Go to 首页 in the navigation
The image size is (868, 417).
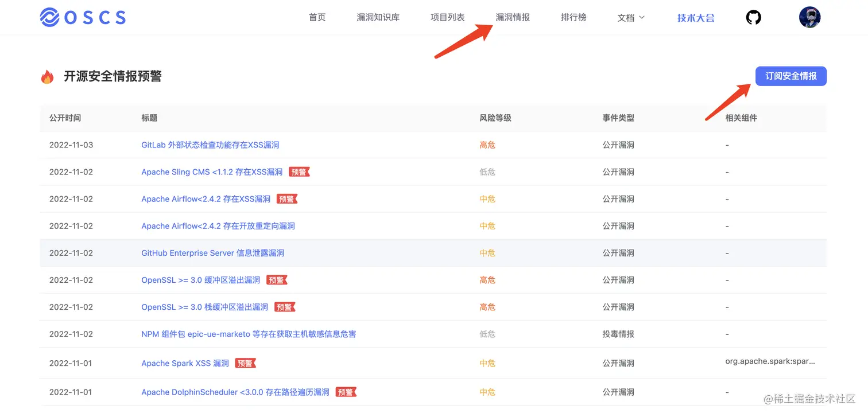point(317,17)
